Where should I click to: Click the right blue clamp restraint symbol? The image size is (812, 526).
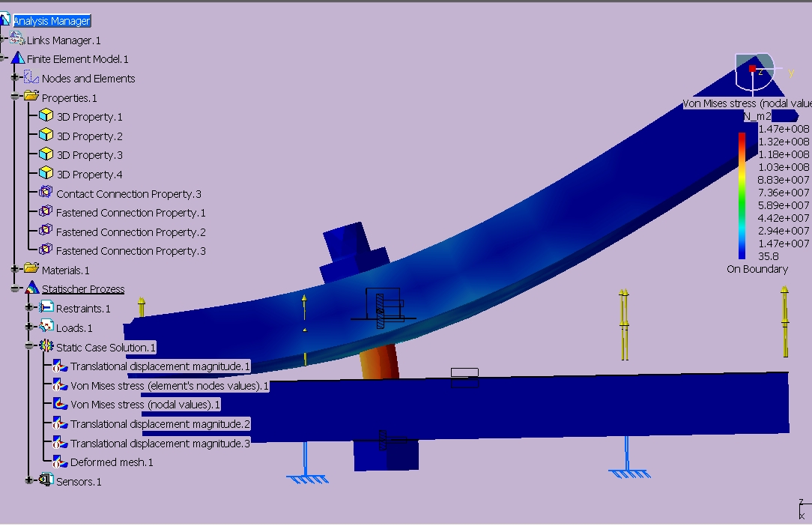tap(628, 458)
